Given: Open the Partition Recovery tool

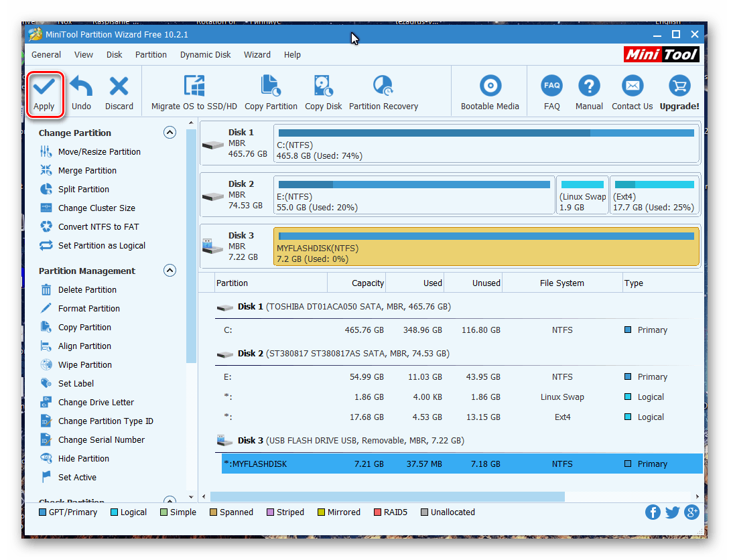Looking at the screenshot, I should pos(383,86).
